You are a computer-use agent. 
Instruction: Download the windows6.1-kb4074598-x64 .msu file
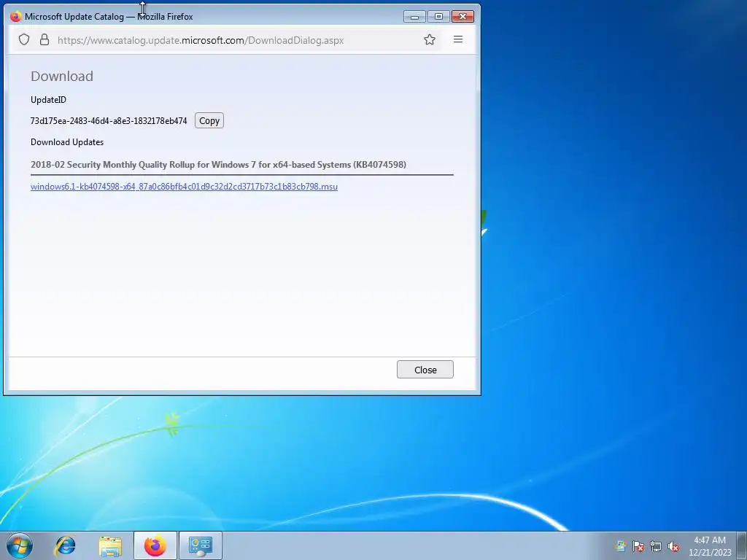(x=184, y=186)
